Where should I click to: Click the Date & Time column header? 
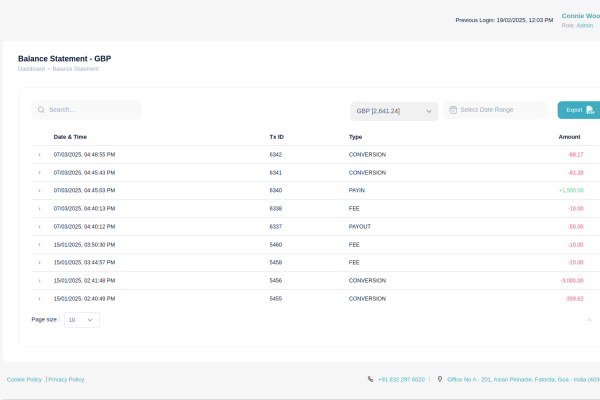(x=70, y=136)
